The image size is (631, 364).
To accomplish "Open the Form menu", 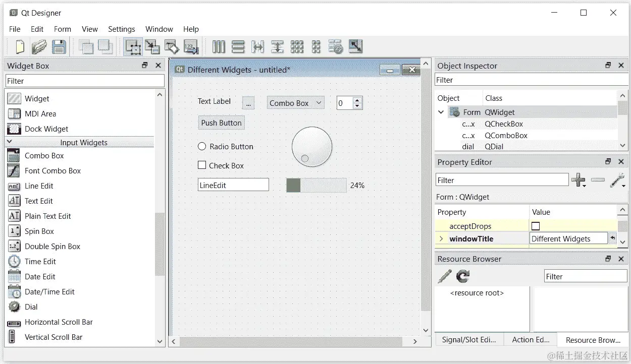I will tap(63, 29).
